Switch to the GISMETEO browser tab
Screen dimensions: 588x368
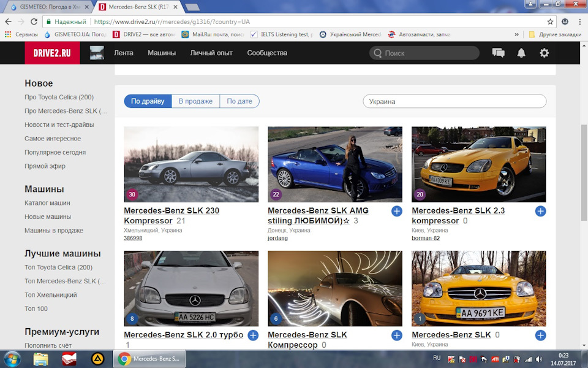tap(50, 7)
